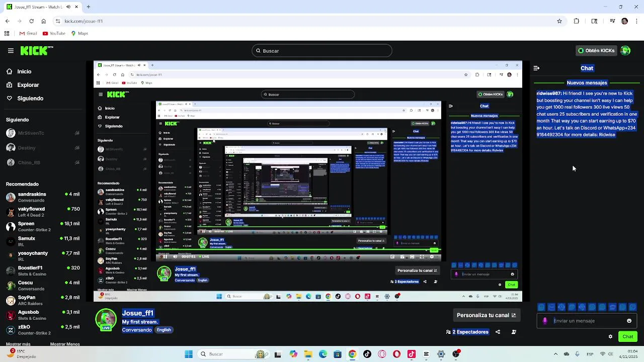Open a new browser tab
The width and height of the screenshot is (644, 362).
pyautogui.click(x=88, y=7)
